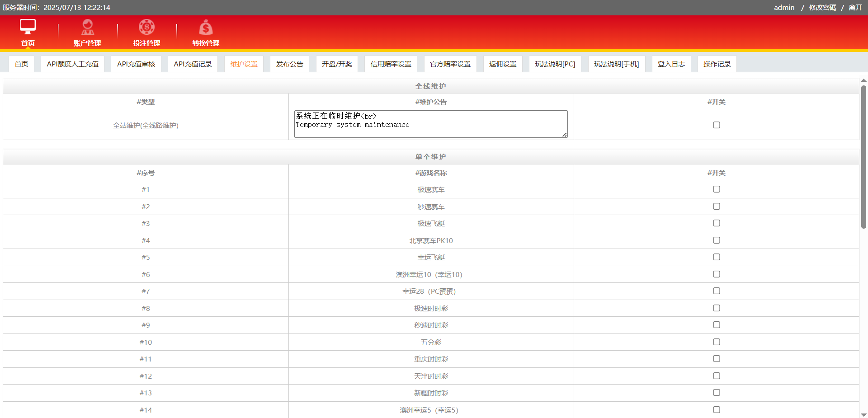Screen dimensions: 868x418
Task: Click the maintenance announcement text area
Action: coord(430,124)
